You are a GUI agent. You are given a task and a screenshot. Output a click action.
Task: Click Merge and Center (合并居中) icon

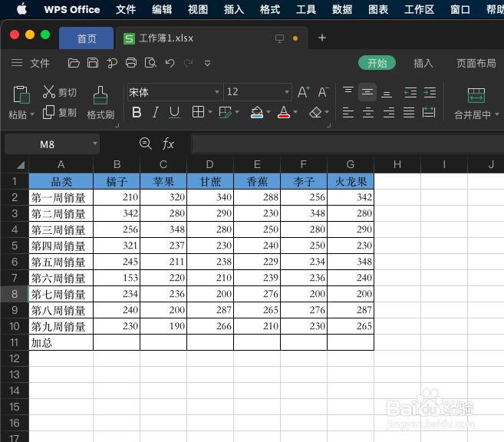476,95
